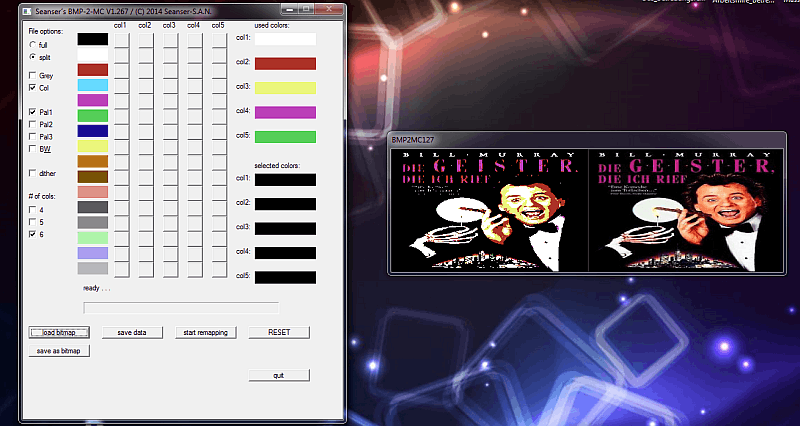Viewport: 800px width, 426px height.
Task: Choose the dark brown palette swatch
Action: [93, 177]
